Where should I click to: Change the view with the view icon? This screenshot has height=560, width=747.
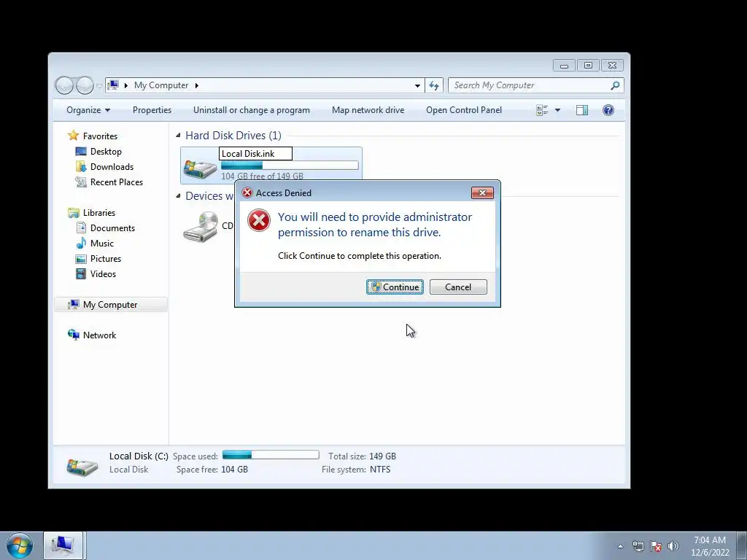tap(542, 110)
